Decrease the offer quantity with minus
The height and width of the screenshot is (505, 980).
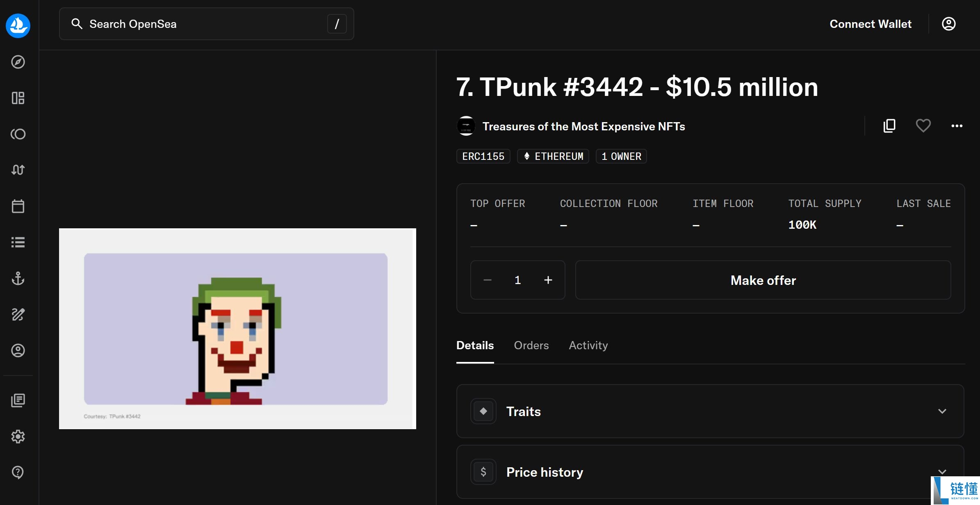[488, 280]
